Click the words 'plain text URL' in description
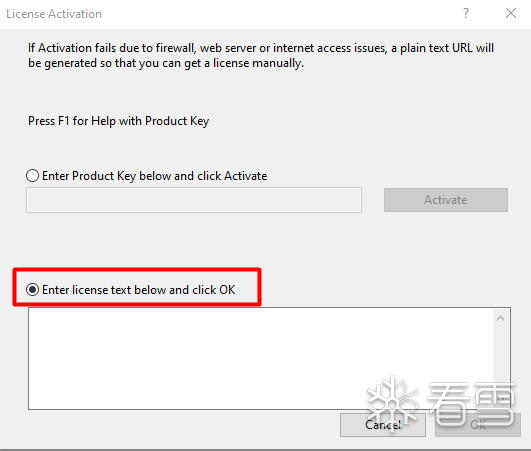This screenshot has width=531, height=451. [436, 48]
